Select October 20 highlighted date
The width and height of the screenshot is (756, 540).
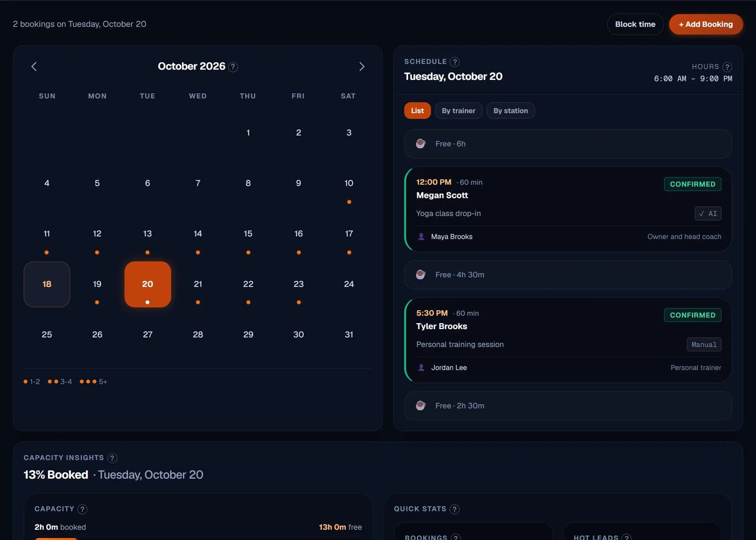[x=147, y=284]
